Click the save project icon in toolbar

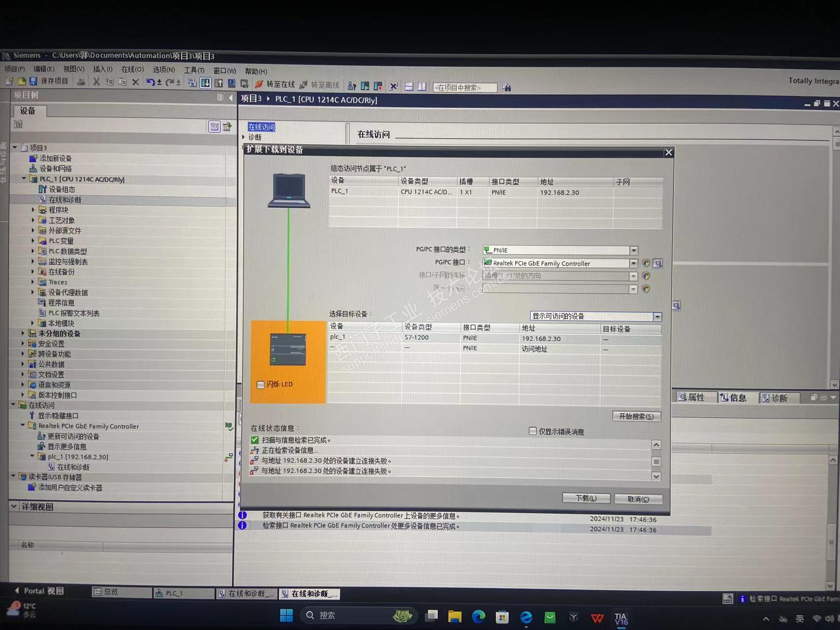[x=33, y=81]
